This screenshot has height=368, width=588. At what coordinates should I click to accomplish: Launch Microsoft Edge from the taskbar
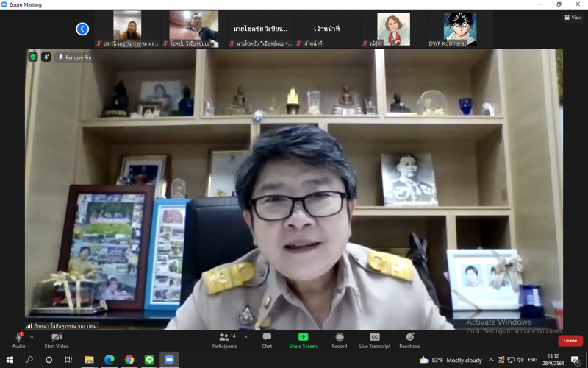point(109,360)
